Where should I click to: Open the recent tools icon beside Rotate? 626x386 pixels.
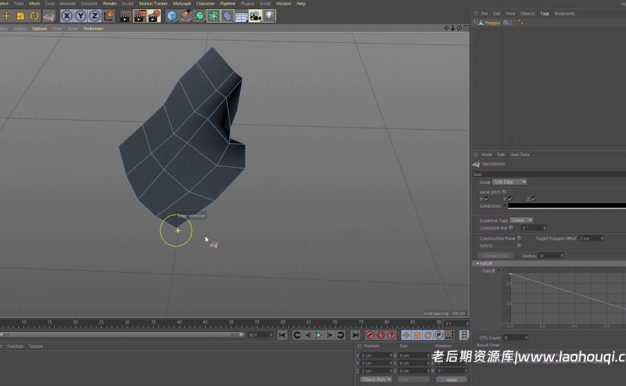(49, 16)
